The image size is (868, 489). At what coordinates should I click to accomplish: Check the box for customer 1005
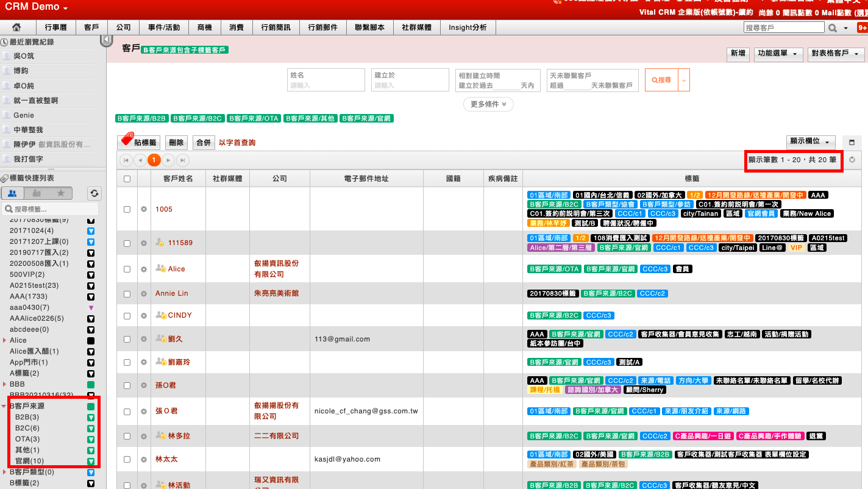point(127,209)
